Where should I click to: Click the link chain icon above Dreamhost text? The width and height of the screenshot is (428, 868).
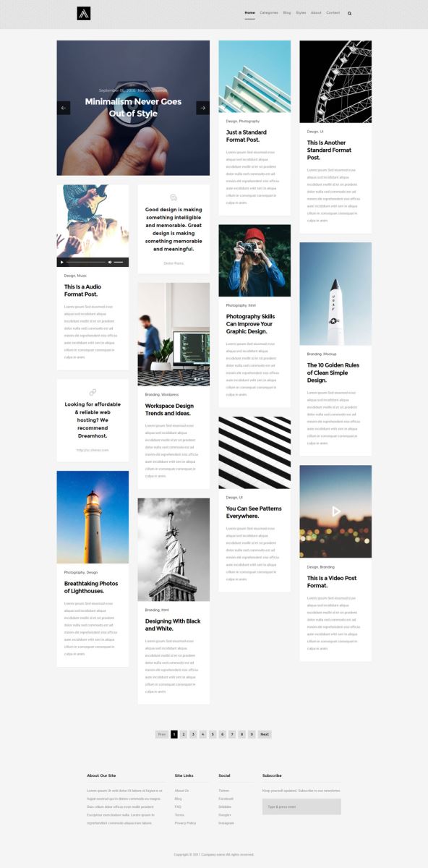[x=93, y=392]
